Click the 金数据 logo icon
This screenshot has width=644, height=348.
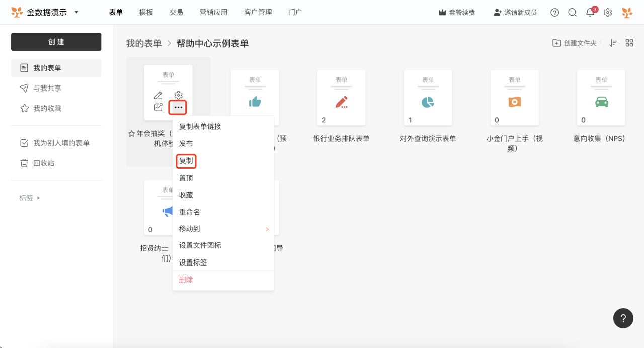[17, 12]
